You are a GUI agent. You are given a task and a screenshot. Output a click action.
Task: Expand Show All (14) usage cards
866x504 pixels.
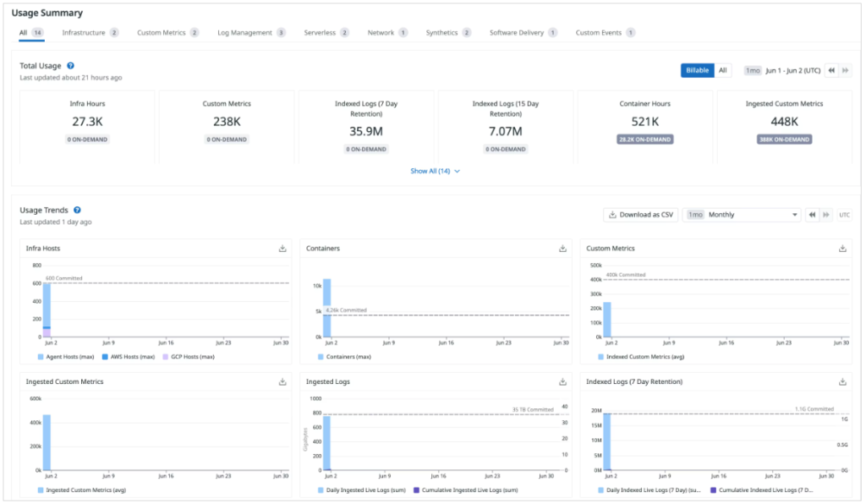(435, 171)
